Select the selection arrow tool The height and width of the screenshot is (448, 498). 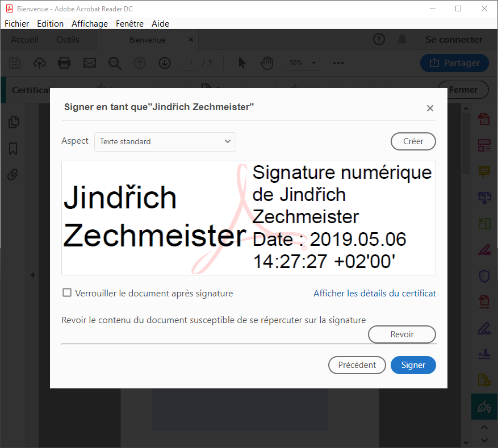(241, 63)
